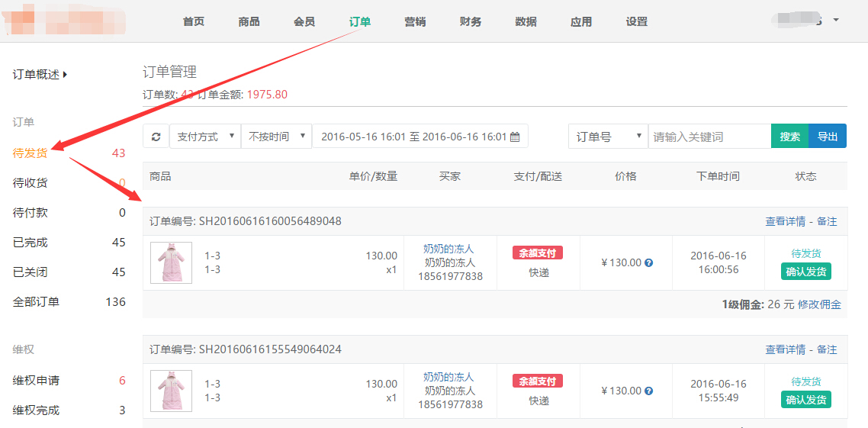Image resolution: width=868 pixels, height=428 pixels.
Task: Click the blue 导出 export button
Action: pyautogui.click(x=828, y=137)
